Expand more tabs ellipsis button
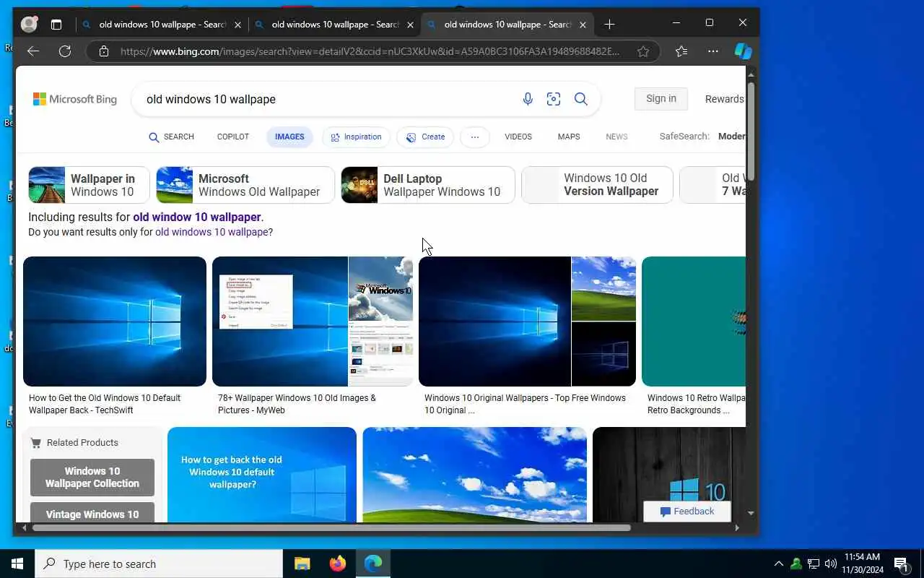Screen dimensions: 924x578 click(x=474, y=137)
